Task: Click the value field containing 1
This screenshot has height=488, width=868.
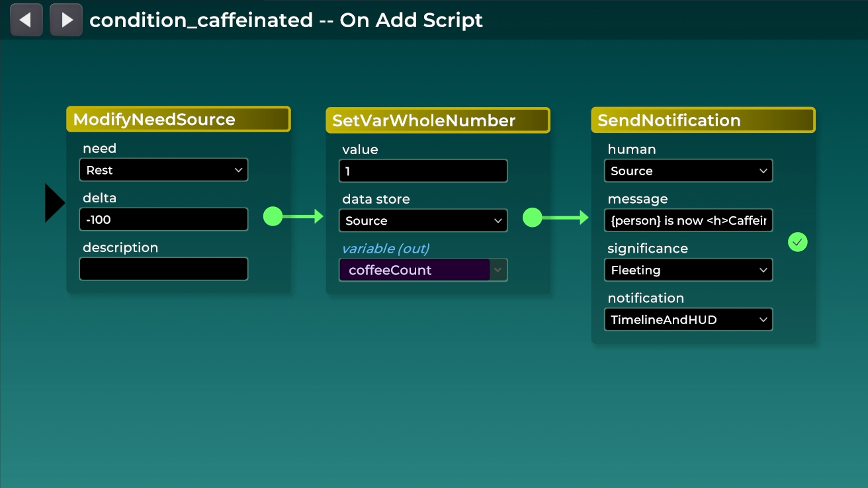Action: point(423,171)
